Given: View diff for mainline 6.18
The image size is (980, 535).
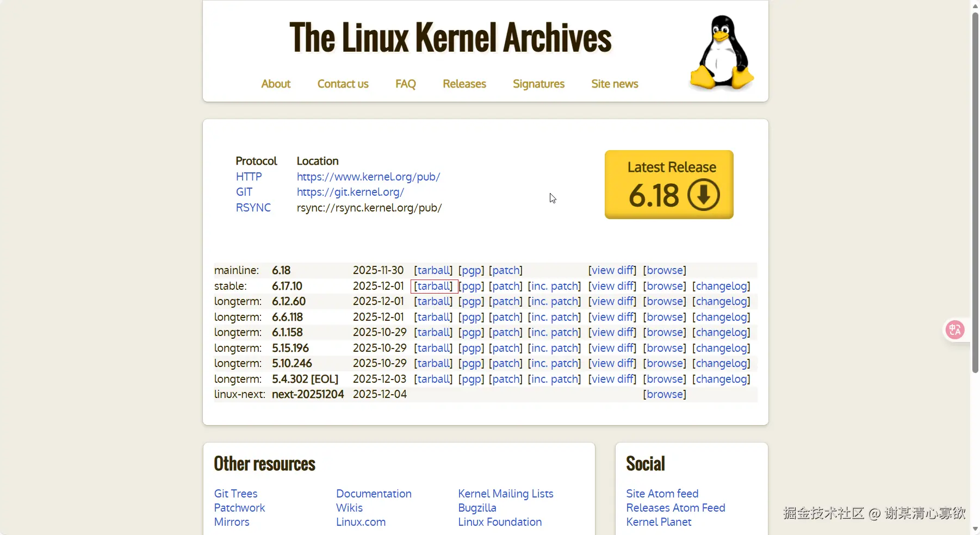Looking at the screenshot, I should (612, 270).
